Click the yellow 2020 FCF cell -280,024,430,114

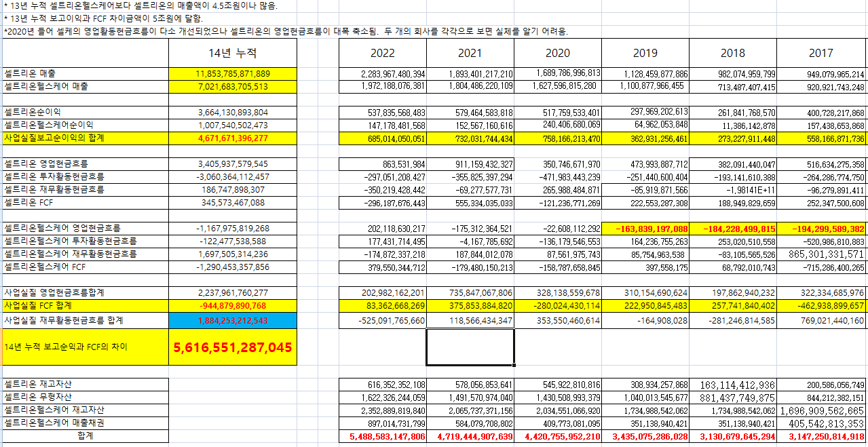558,305
